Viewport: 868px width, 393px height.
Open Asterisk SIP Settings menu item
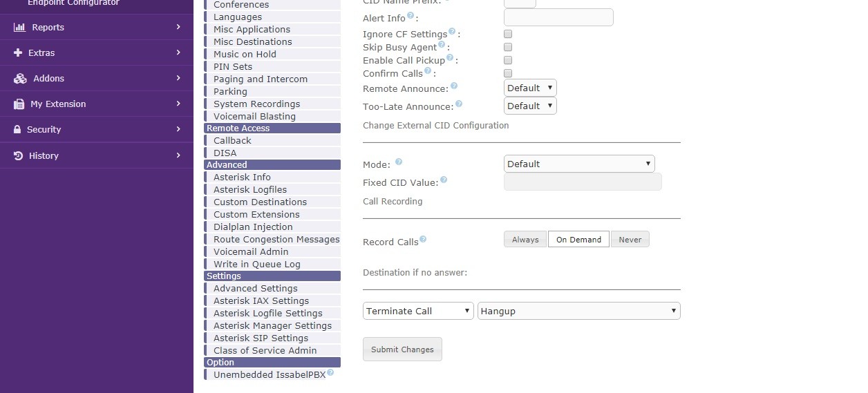point(261,338)
